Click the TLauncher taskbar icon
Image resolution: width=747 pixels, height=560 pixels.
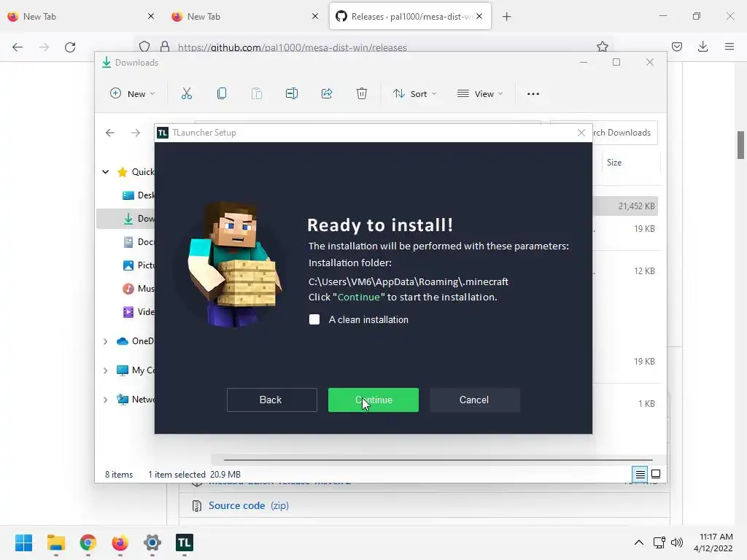click(185, 542)
